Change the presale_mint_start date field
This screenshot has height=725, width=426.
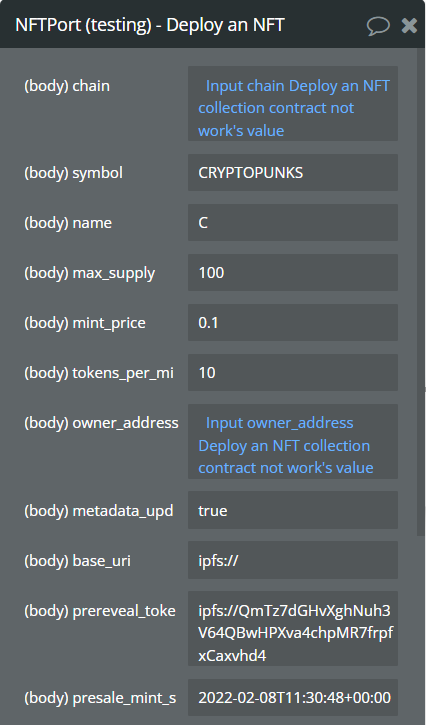coord(293,698)
